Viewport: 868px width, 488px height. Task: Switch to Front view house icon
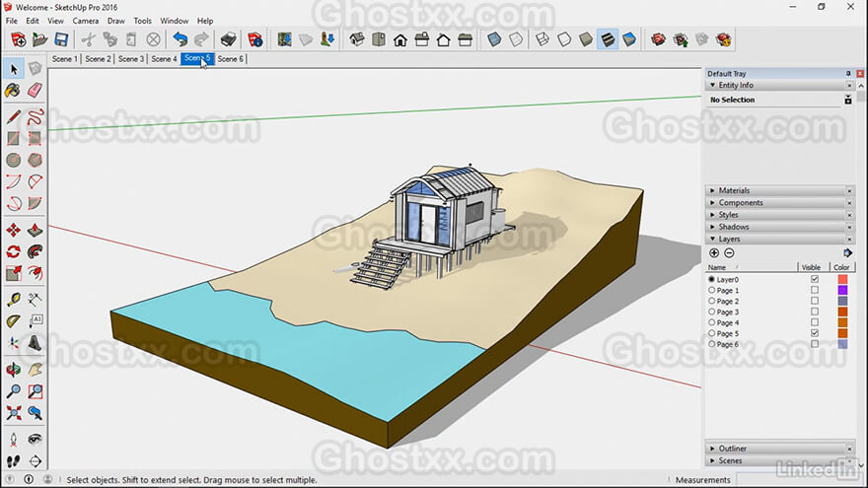(x=400, y=39)
